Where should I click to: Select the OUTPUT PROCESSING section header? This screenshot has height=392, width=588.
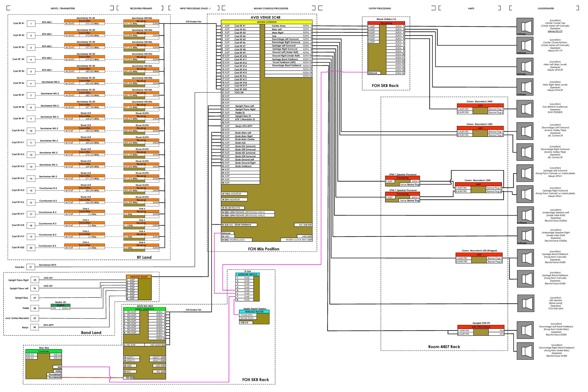pos(380,8)
